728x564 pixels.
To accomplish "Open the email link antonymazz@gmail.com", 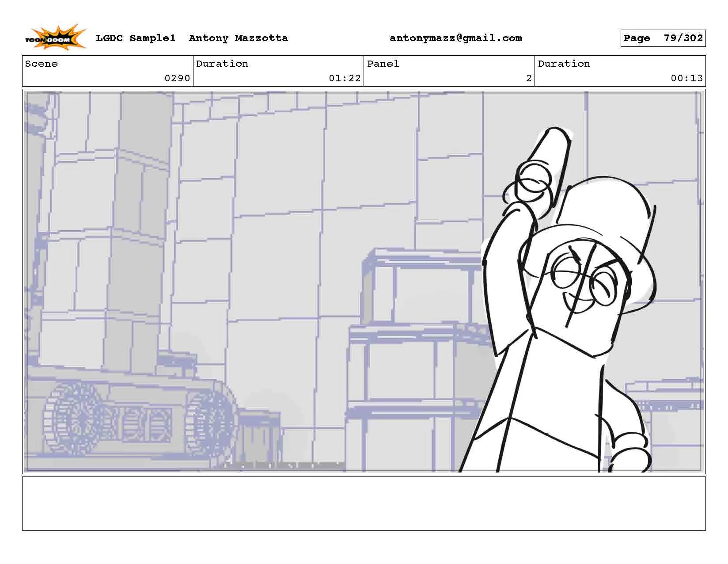I will click(x=456, y=38).
